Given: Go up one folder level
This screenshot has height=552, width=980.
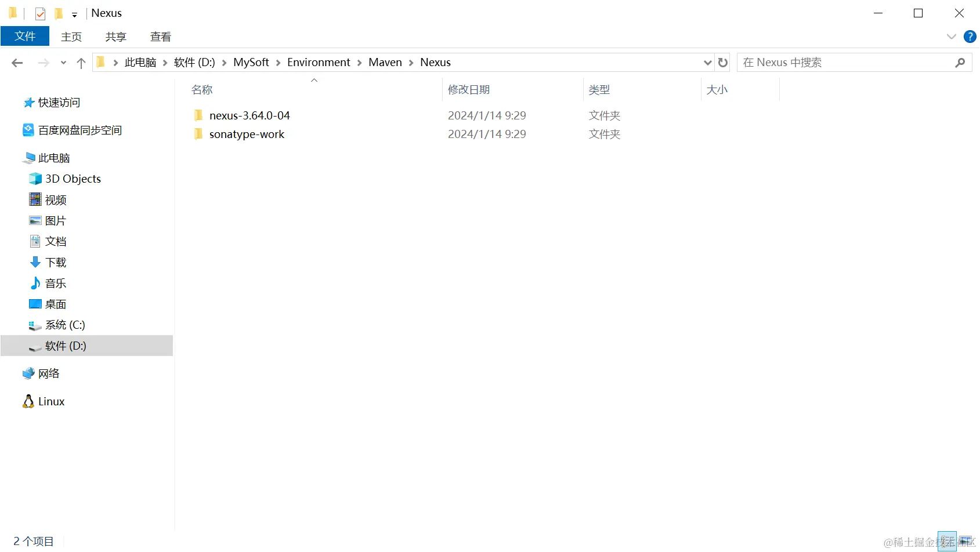Looking at the screenshot, I should click(x=81, y=63).
